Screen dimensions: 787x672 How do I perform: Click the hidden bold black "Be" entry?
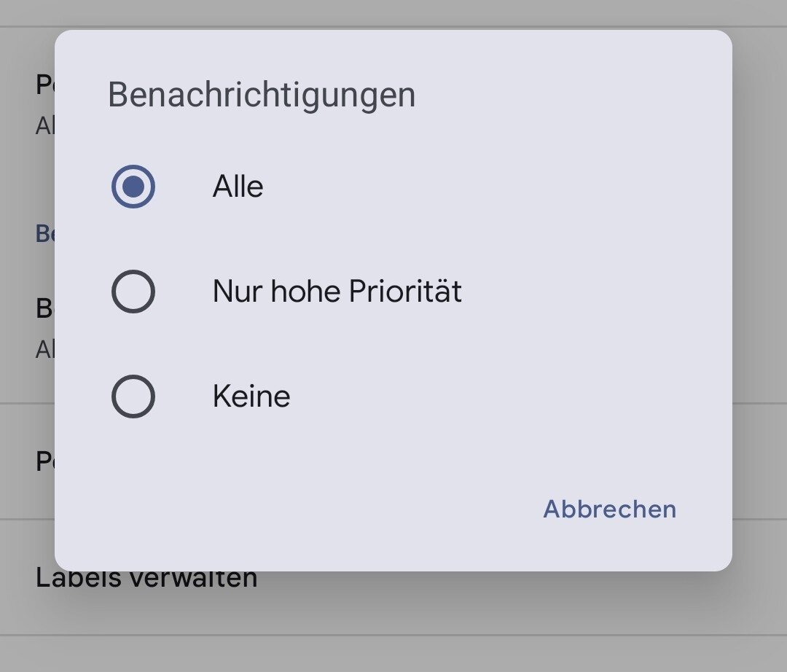tap(44, 308)
